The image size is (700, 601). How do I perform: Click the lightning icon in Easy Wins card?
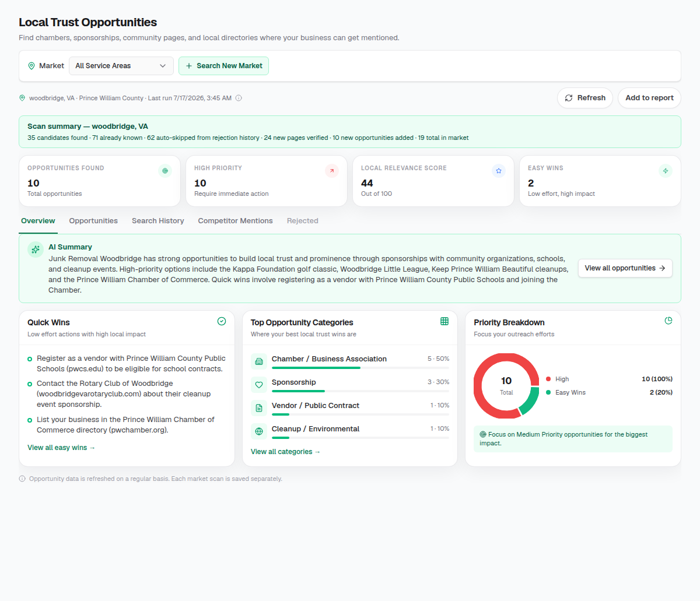(x=666, y=171)
